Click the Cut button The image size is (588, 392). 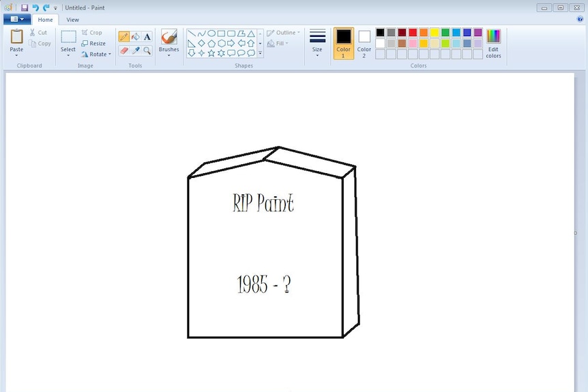[x=38, y=33]
